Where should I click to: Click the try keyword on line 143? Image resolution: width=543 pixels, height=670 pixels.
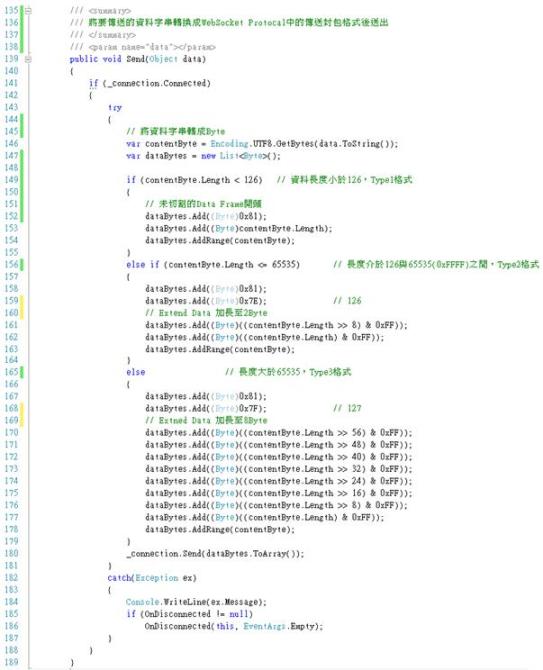(115, 107)
